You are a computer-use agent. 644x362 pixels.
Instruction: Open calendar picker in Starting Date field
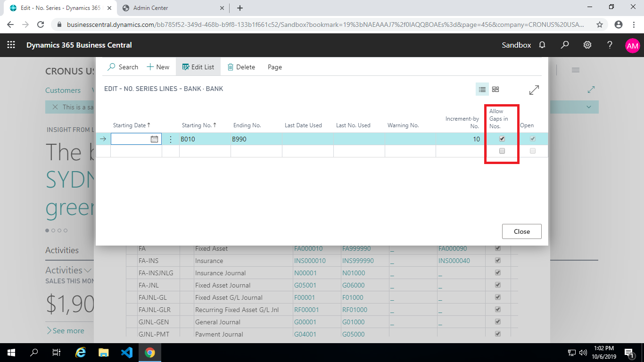click(x=154, y=139)
